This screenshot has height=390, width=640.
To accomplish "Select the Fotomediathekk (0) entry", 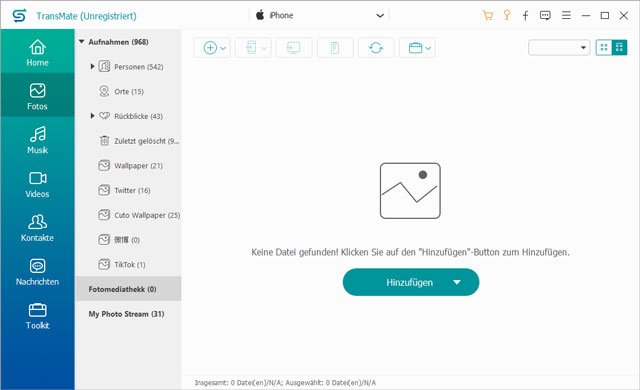I will 129,289.
